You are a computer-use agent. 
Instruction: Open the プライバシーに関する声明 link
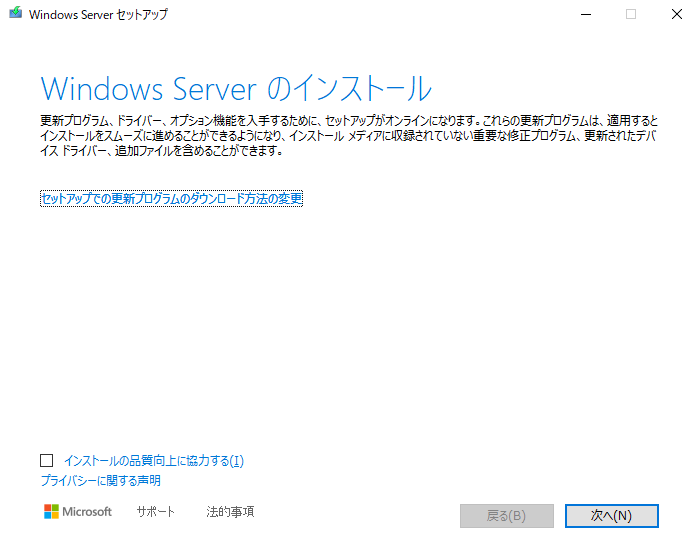pyautogui.click(x=100, y=481)
